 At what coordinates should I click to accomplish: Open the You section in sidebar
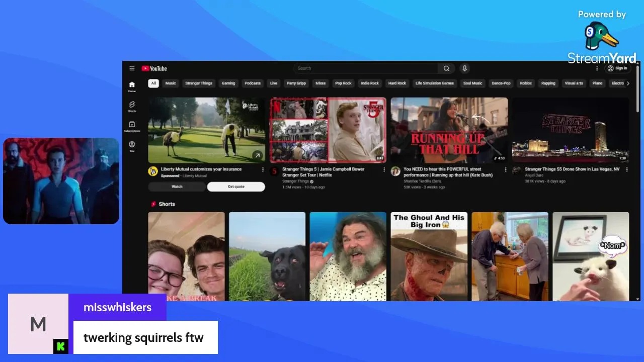tap(132, 146)
